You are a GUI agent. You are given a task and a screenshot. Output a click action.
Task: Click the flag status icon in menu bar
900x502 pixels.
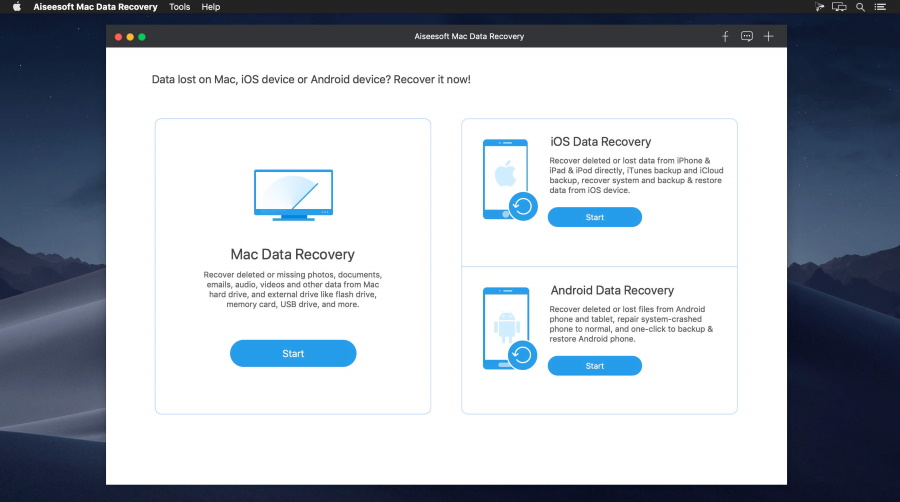[820, 7]
